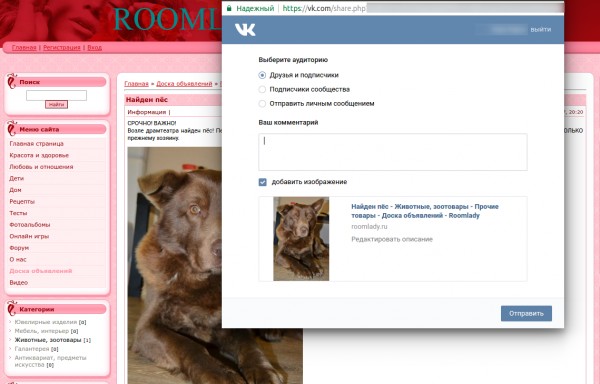This screenshot has width=600, height=384.
Task: Open Любовь и отношения menu item
Action: (41, 167)
